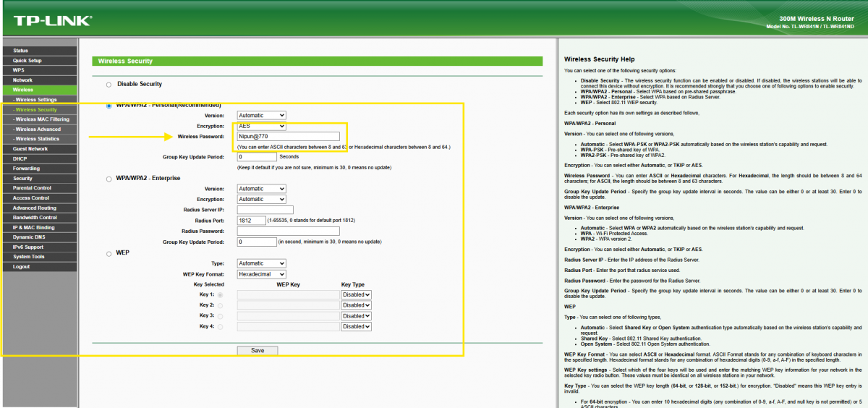Open the WEP Type dropdown
Image resolution: width=868 pixels, height=408 pixels.
[x=262, y=263]
